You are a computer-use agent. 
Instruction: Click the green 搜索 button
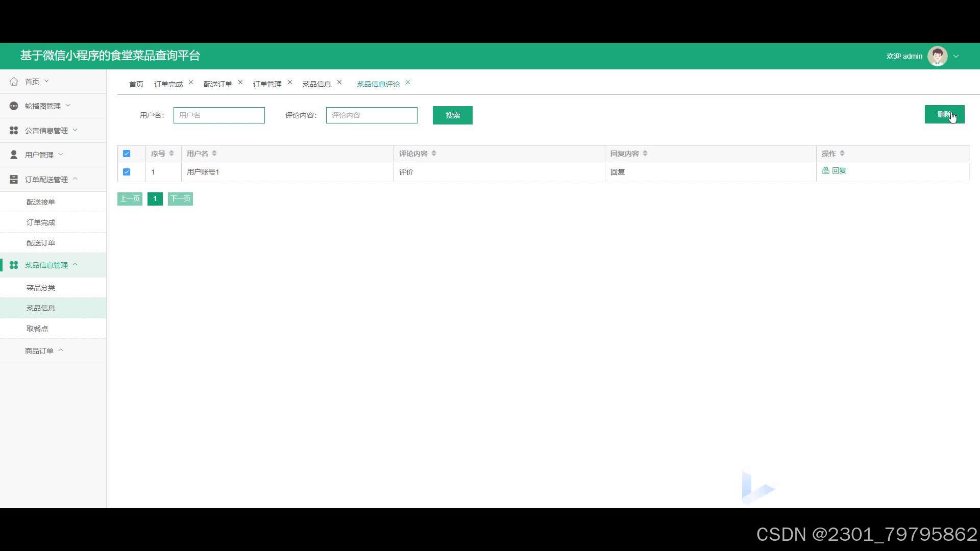452,115
